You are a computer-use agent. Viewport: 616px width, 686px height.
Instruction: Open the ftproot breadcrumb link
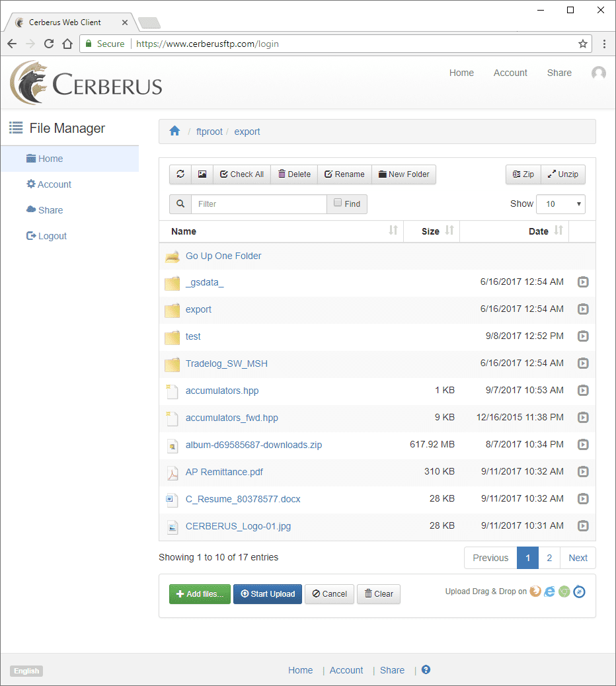(x=209, y=132)
